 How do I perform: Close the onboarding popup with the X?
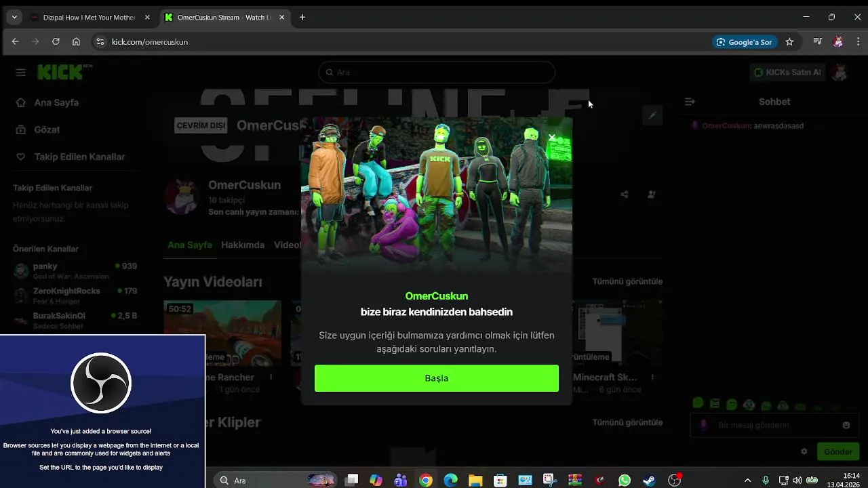click(552, 138)
